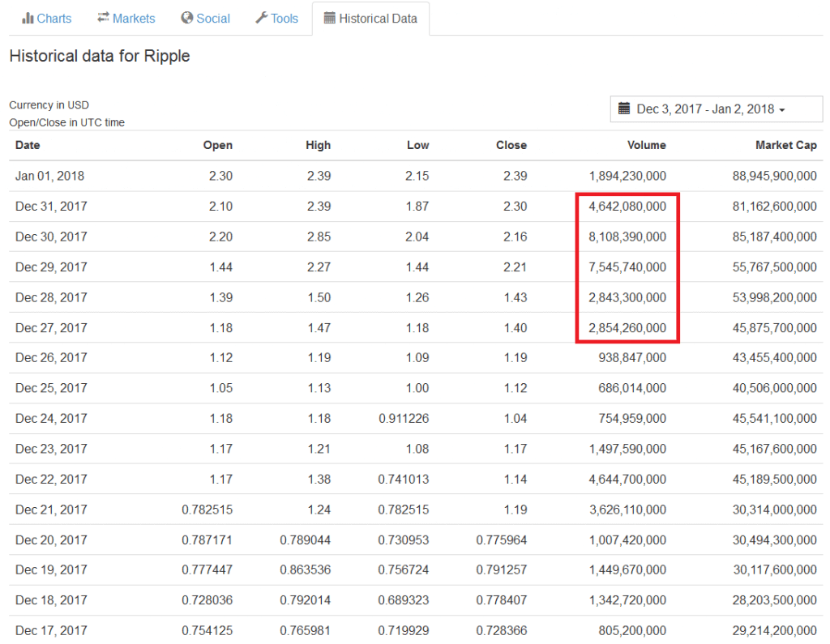This screenshot has width=830, height=644.
Task: Click the 'Currency in USD' note
Action: point(49,104)
